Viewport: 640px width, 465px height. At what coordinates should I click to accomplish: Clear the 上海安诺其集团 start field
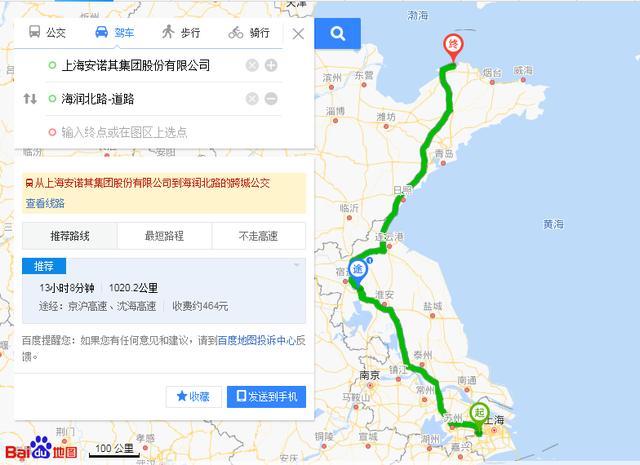coord(252,65)
